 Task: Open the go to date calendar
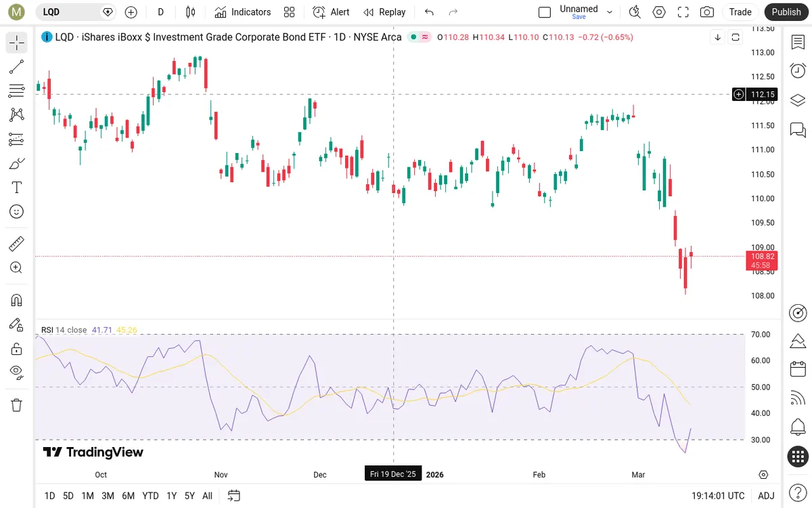click(x=234, y=496)
